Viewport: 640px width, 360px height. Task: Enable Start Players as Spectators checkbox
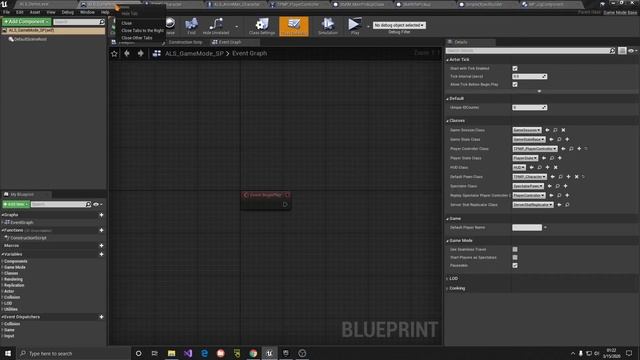click(515, 257)
